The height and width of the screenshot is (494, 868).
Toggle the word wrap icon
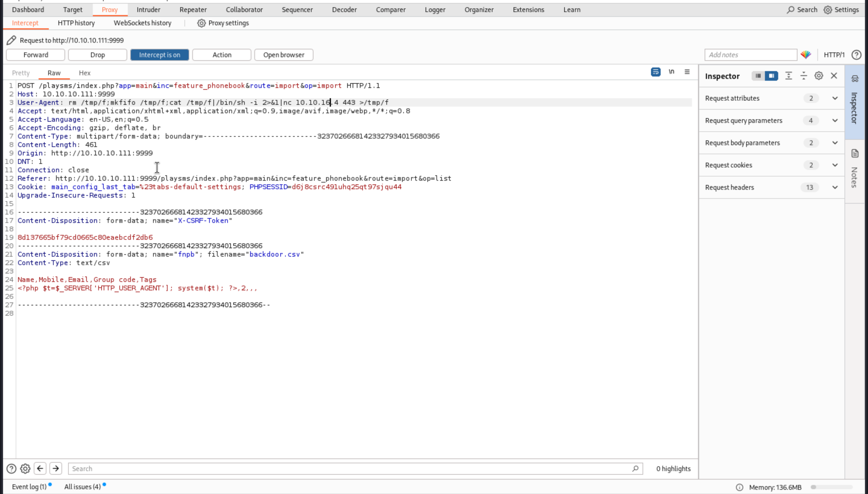pos(656,72)
